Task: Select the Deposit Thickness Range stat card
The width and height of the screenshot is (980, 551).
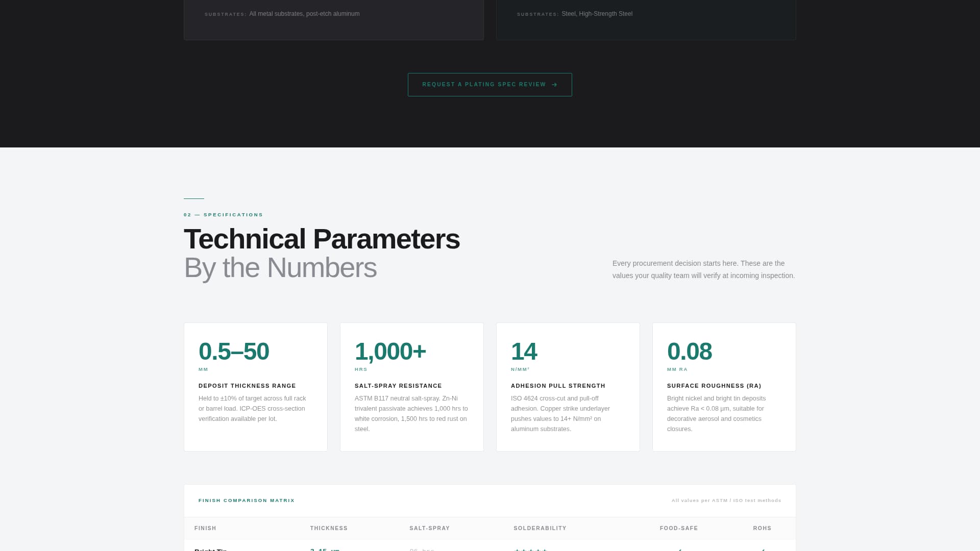Action: [255, 387]
